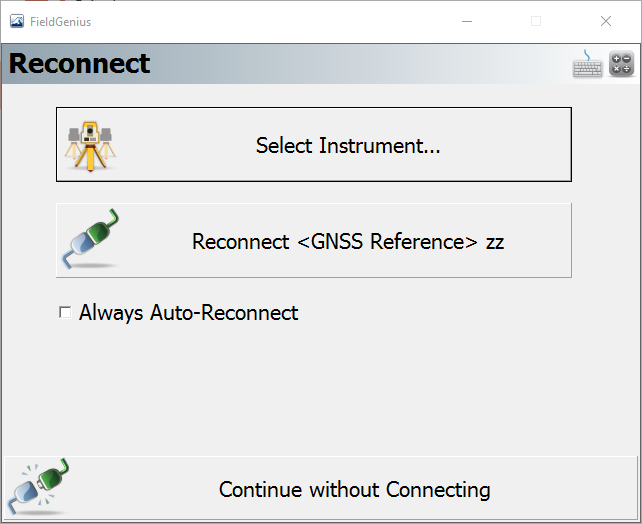Click the FieldGenius app icon in title bar
This screenshot has width=642, height=524.
[16, 21]
